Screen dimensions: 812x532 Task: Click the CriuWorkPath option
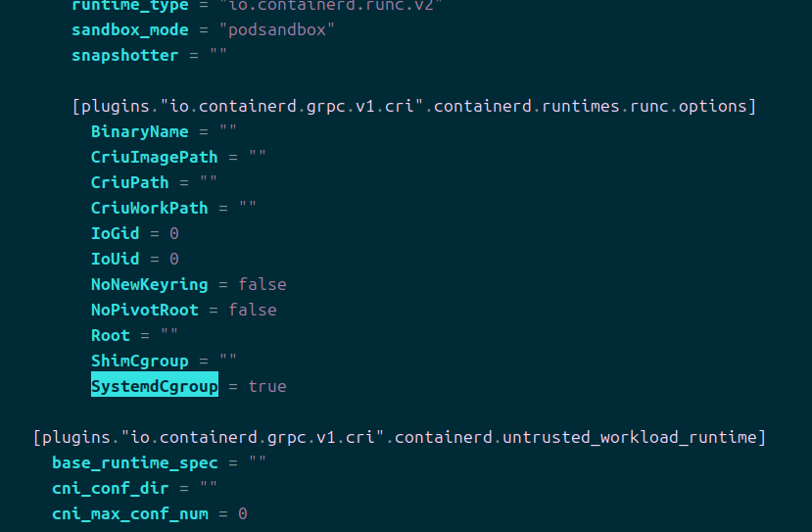pyautogui.click(x=149, y=208)
